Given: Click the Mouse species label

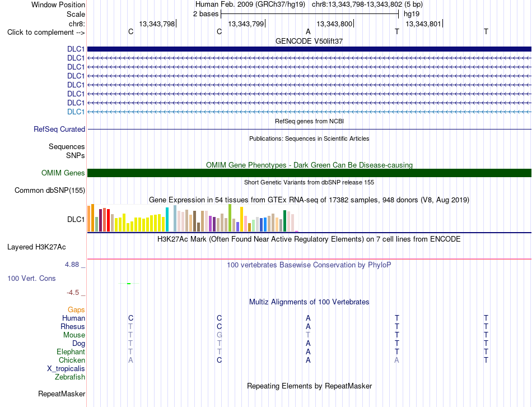Looking at the screenshot, I should [74, 335].
